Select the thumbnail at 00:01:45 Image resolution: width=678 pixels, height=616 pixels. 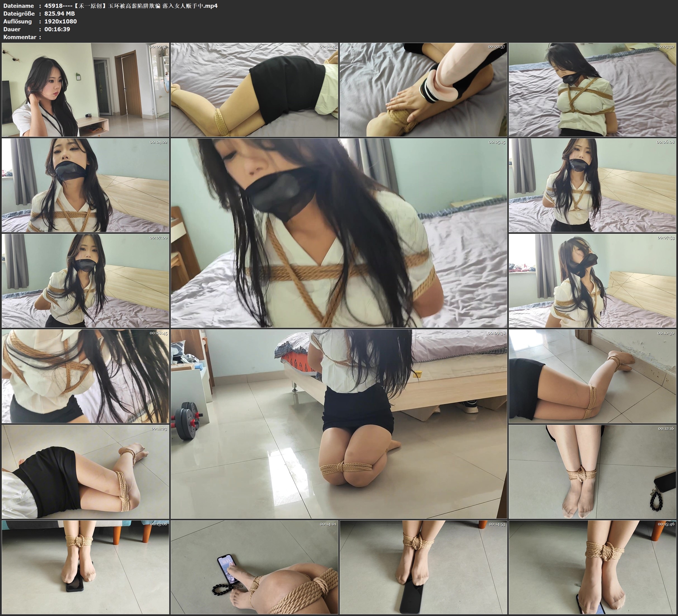click(254, 90)
